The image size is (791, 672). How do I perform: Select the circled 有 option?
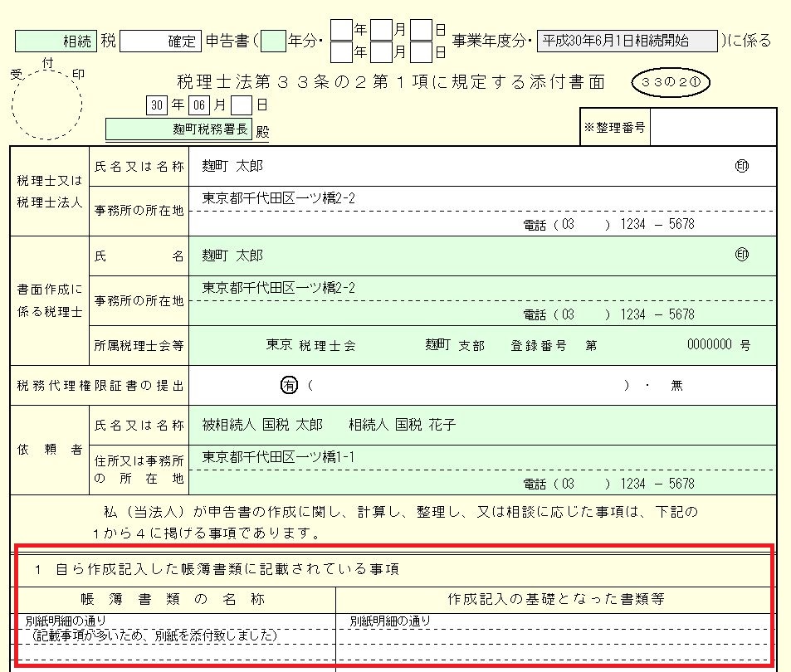point(289,386)
